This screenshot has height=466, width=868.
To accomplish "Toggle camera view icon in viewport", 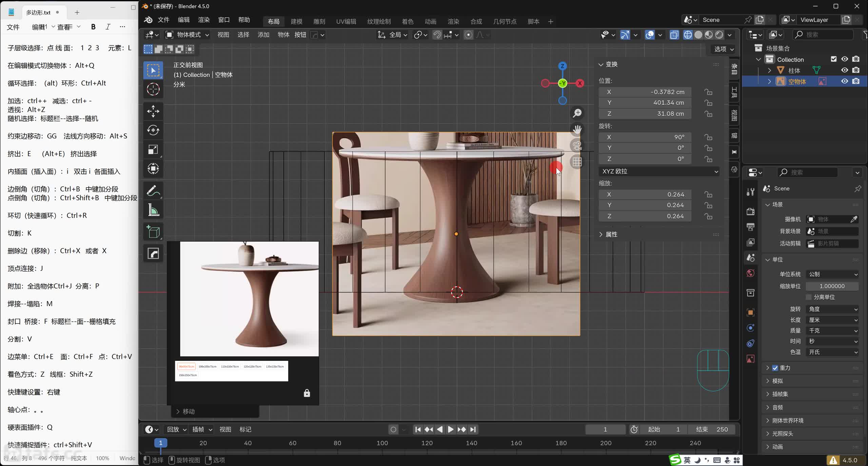I will tap(577, 146).
